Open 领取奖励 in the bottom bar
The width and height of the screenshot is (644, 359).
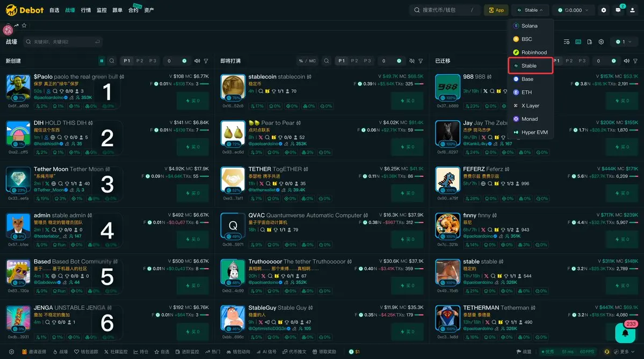[324, 351]
